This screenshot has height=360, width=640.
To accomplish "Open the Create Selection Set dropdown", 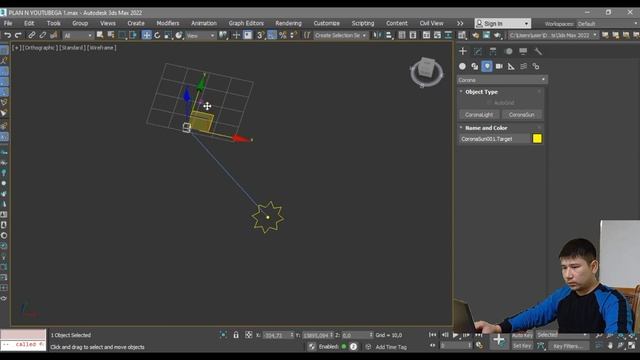I will [x=340, y=36].
